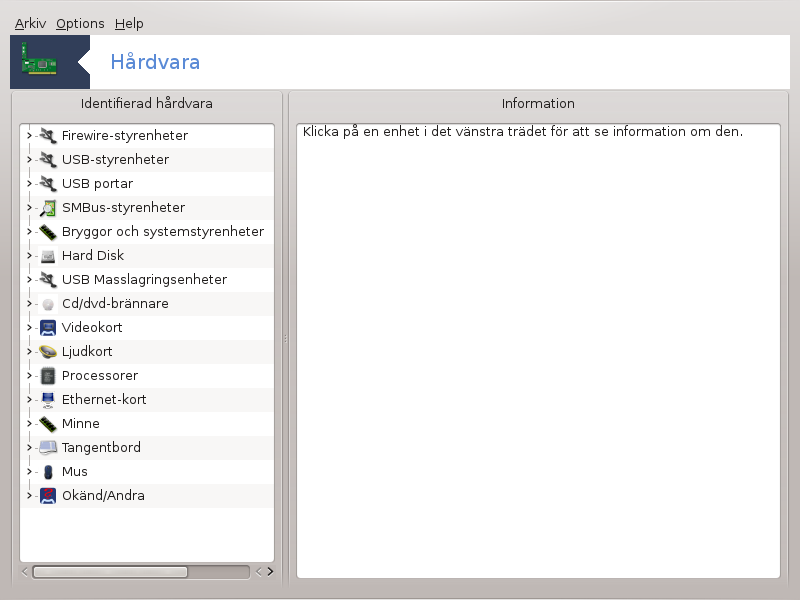Click the Mus mouse icon
The height and width of the screenshot is (600, 800).
(x=48, y=471)
